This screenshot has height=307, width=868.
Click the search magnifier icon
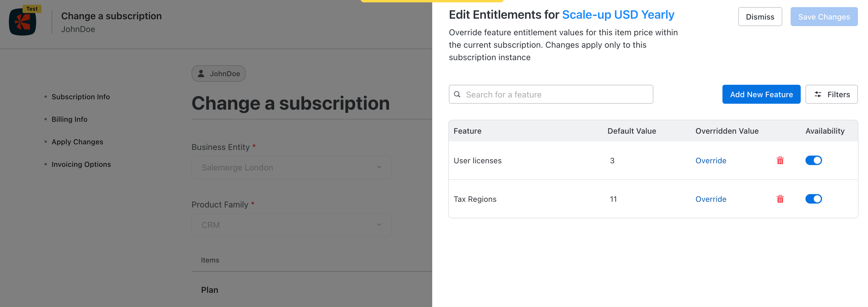[x=457, y=94]
